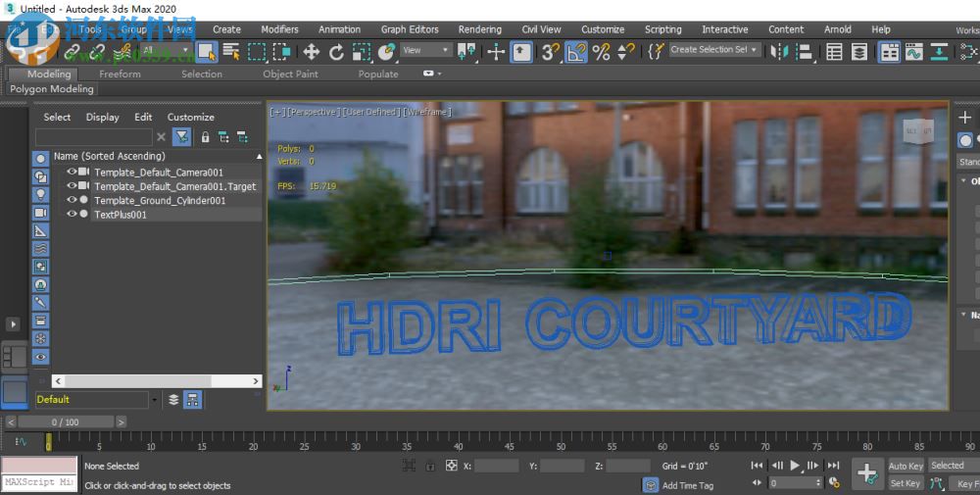This screenshot has height=495, width=980.
Task: Click the Unlink Selection tool icon
Action: click(x=97, y=52)
